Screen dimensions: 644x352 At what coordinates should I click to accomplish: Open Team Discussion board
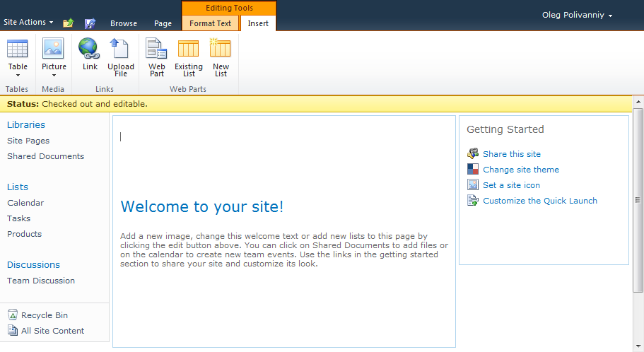click(x=41, y=281)
